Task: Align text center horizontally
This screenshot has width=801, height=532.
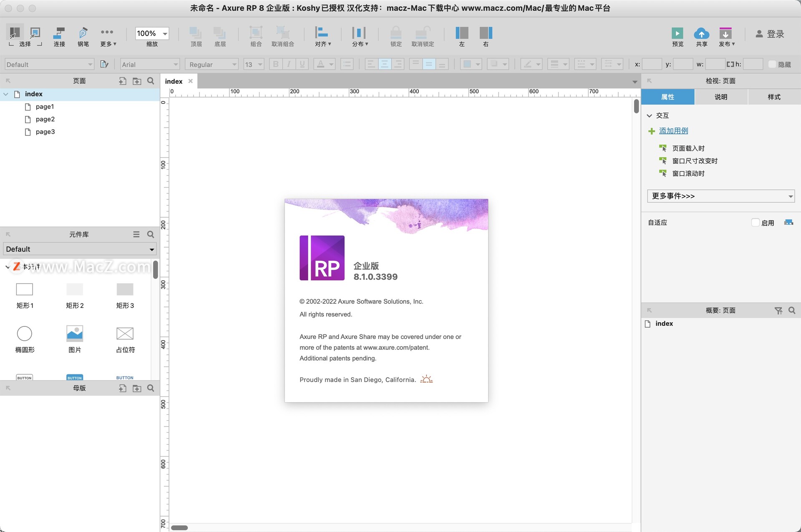Action: 385,64
